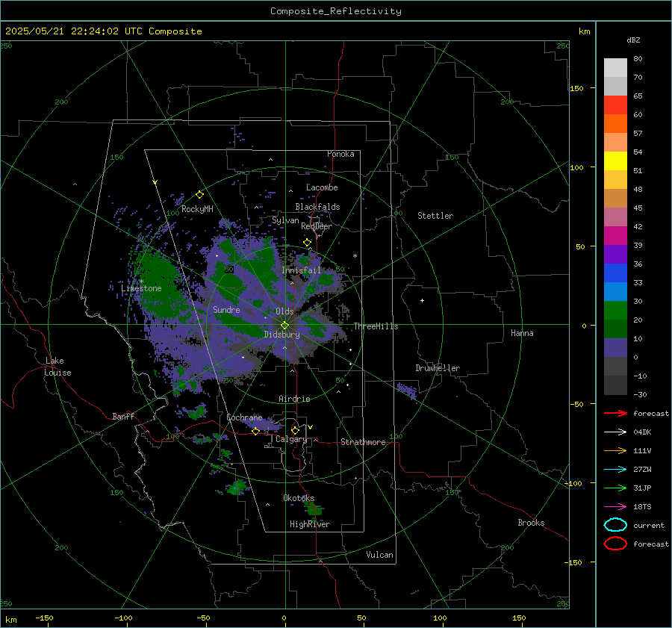Click the Limestone label
The height and width of the screenshot is (628, 672).
pos(141,288)
